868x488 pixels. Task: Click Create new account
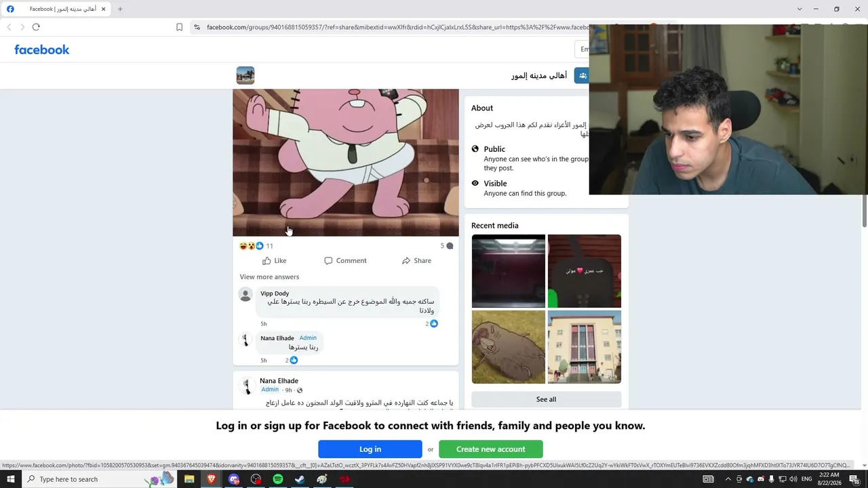(x=491, y=449)
